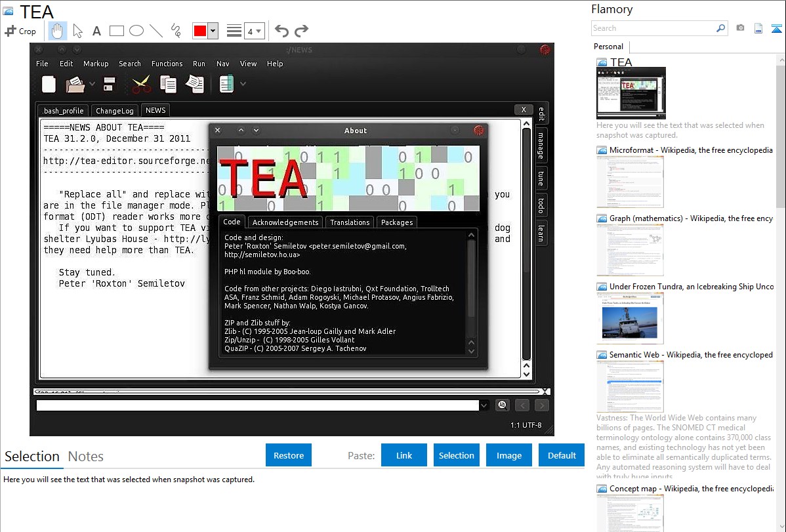Open the Personal tab

(x=608, y=47)
